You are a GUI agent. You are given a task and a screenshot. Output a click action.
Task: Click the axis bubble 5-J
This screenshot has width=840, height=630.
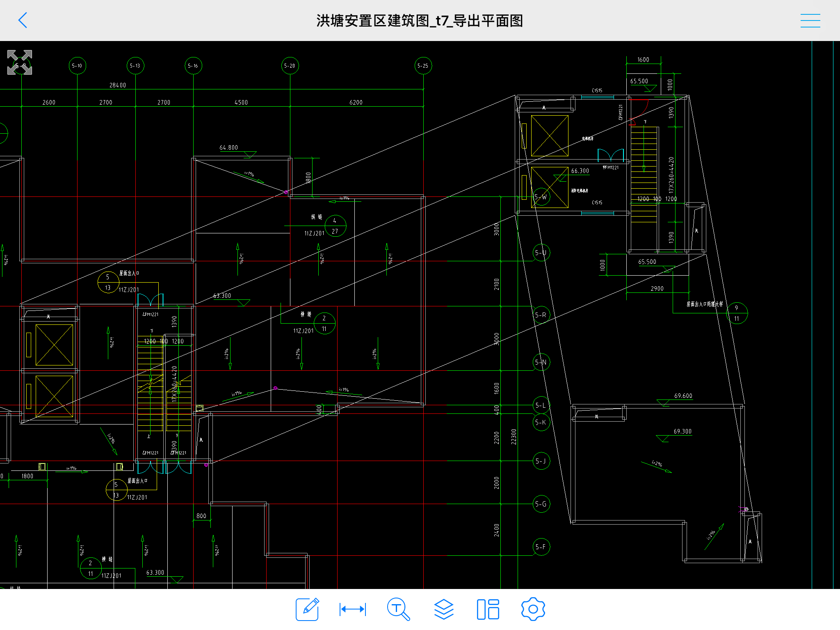click(x=541, y=461)
